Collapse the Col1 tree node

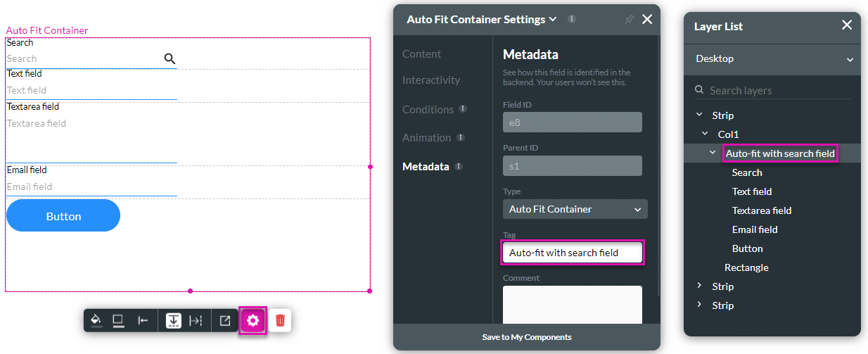coord(705,134)
